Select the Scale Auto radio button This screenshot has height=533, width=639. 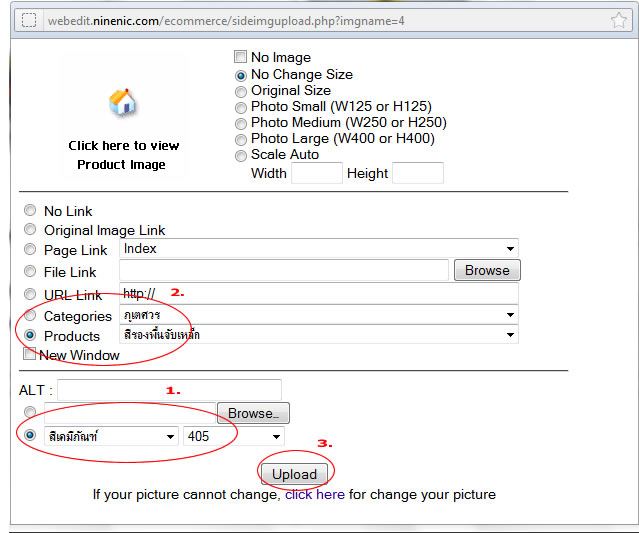pyautogui.click(x=240, y=155)
